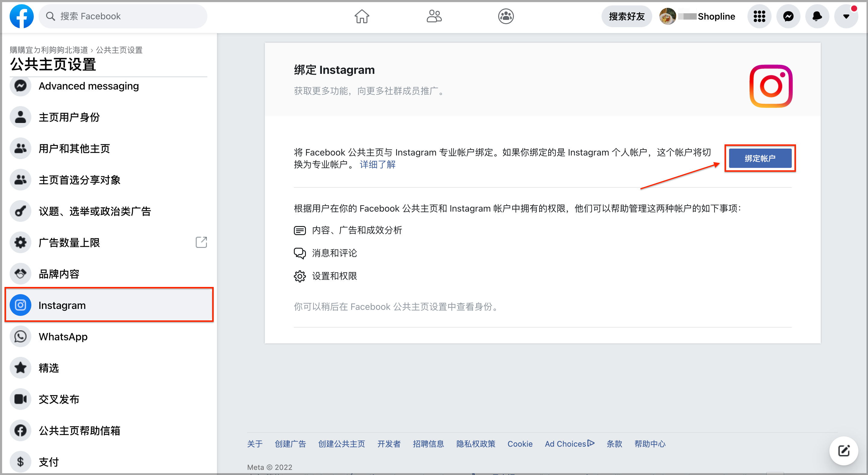Open 主页用户身份 settings item
Viewport: 868px width, 475px height.
pyautogui.click(x=108, y=117)
